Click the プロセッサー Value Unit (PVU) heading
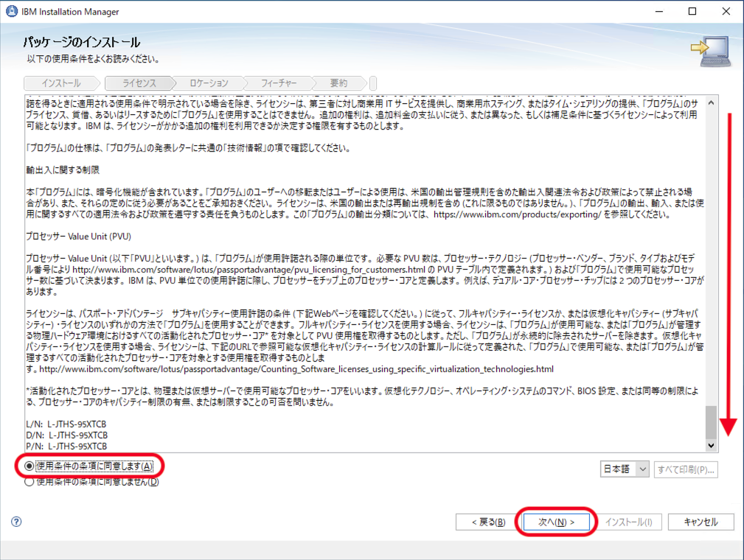 [x=78, y=236]
